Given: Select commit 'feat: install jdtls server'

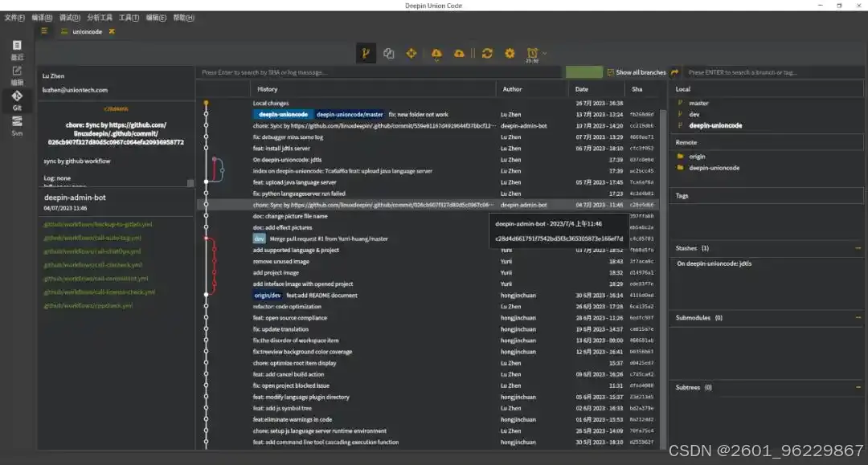Looking at the screenshot, I should (x=429, y=149).
